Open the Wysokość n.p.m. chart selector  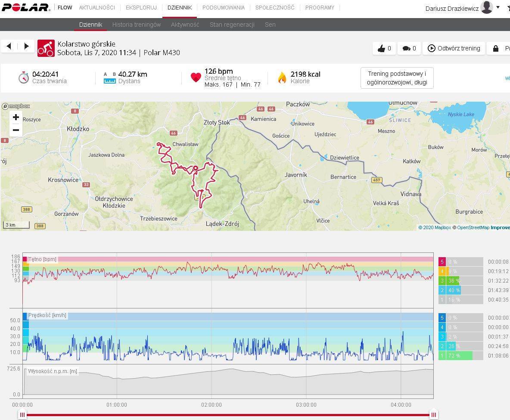coord(53,371)
